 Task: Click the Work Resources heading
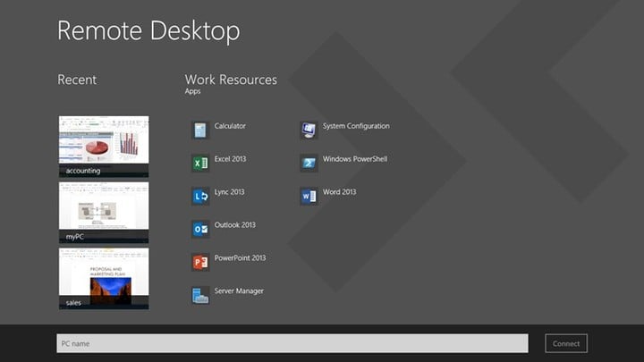(x=231, y=80)
